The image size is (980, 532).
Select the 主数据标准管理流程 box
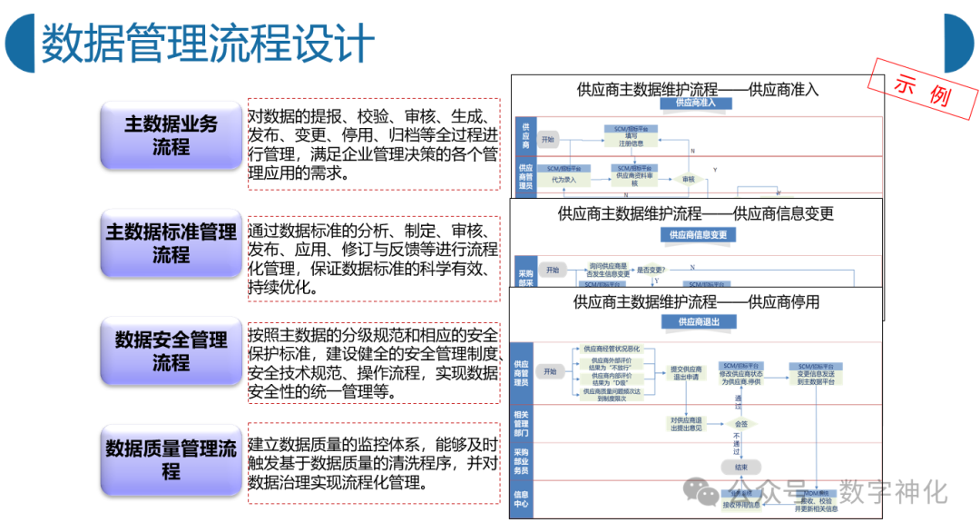tap(171, 243)
